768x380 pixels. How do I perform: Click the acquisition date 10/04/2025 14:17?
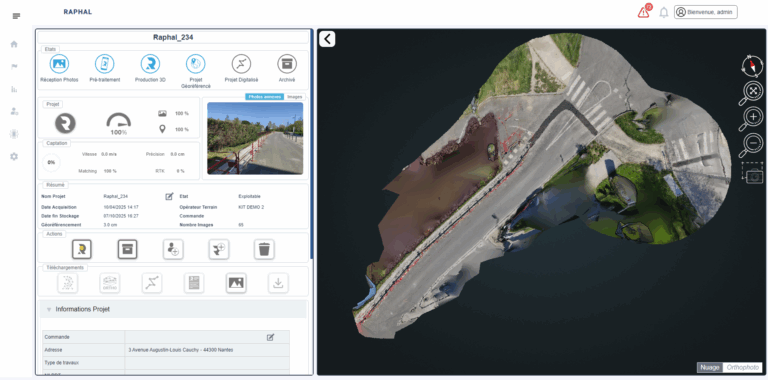point(121,207)
